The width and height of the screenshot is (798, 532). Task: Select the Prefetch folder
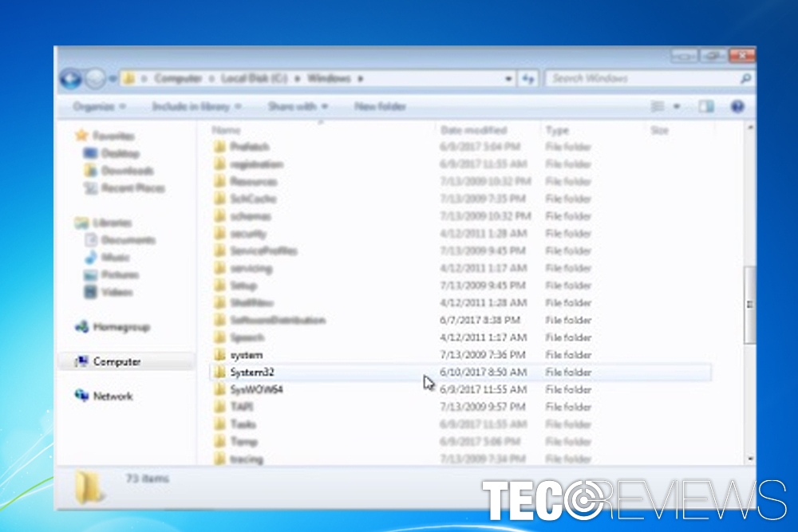pyautogui.click(x=249, y=147)
